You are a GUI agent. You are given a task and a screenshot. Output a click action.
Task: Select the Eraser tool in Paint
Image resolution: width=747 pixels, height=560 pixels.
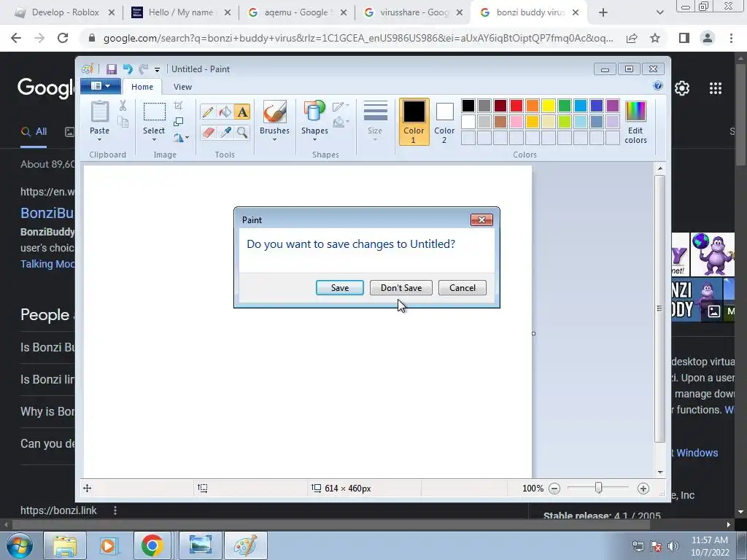click(208, 132)
